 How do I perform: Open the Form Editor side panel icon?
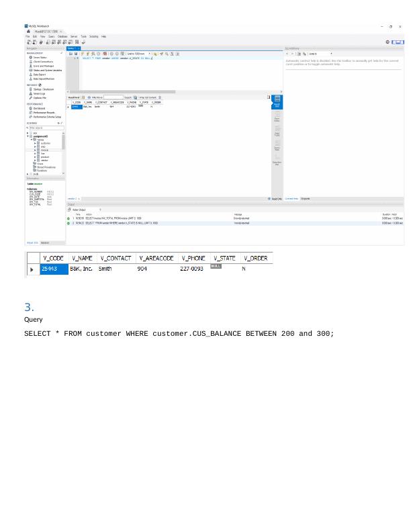[x=277, y=117]
